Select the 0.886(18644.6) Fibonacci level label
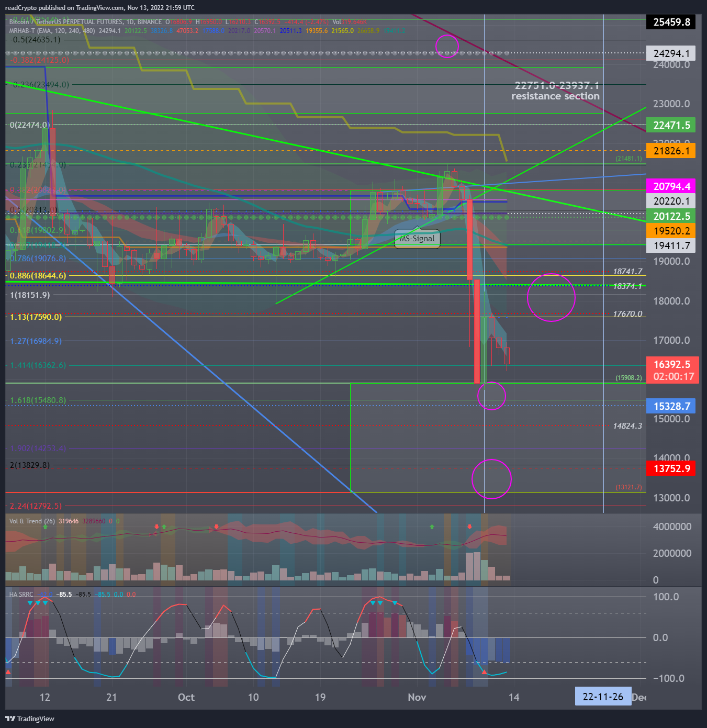Viewport: 707px width, 728px height. coord(38,275)
